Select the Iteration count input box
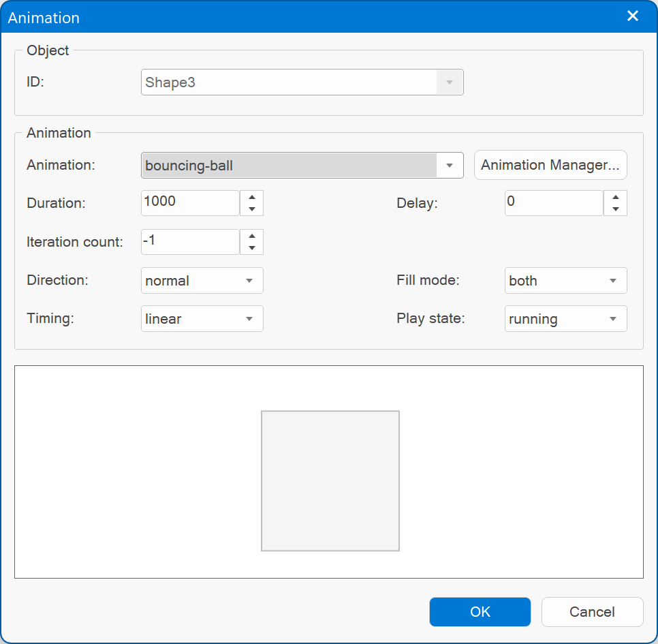 (190, 241)
